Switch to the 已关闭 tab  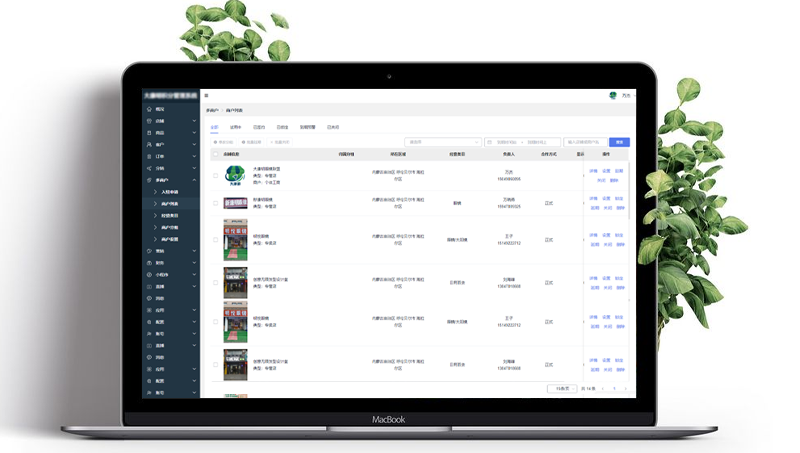(x=333, y=127)
